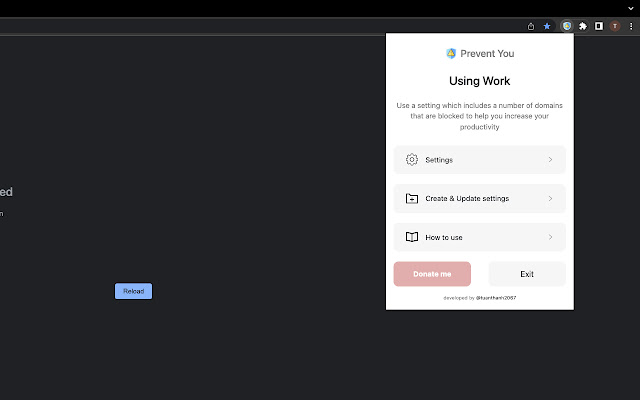Click the open book icon for How to use
Screen dimensions: 640x400
pos(412,237)
